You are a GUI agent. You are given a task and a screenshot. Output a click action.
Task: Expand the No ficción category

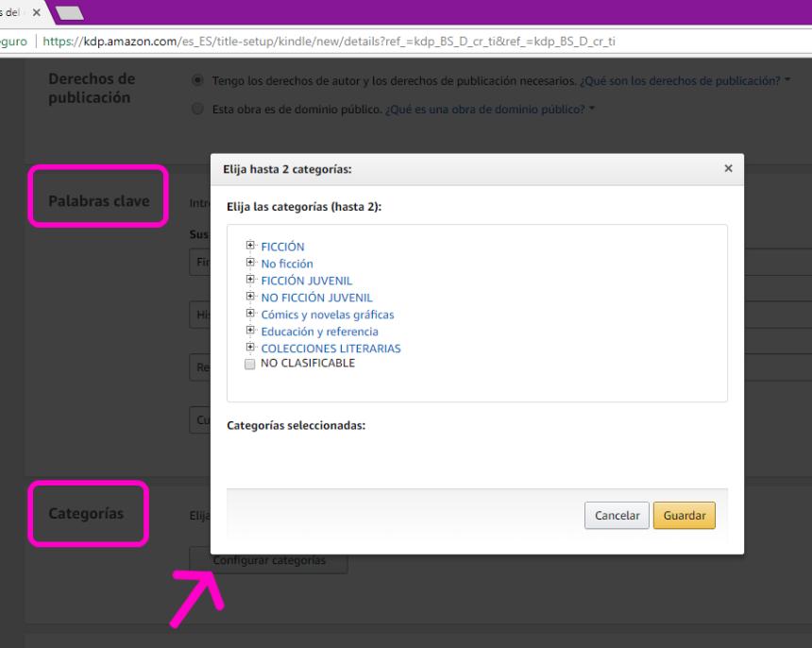248,263
